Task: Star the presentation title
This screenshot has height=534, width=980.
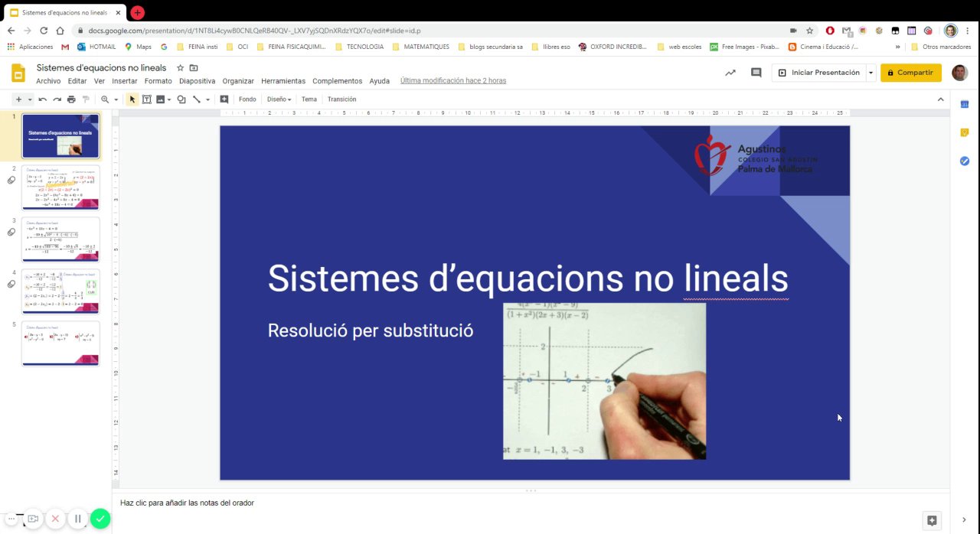Action: [x=181, y=68]
